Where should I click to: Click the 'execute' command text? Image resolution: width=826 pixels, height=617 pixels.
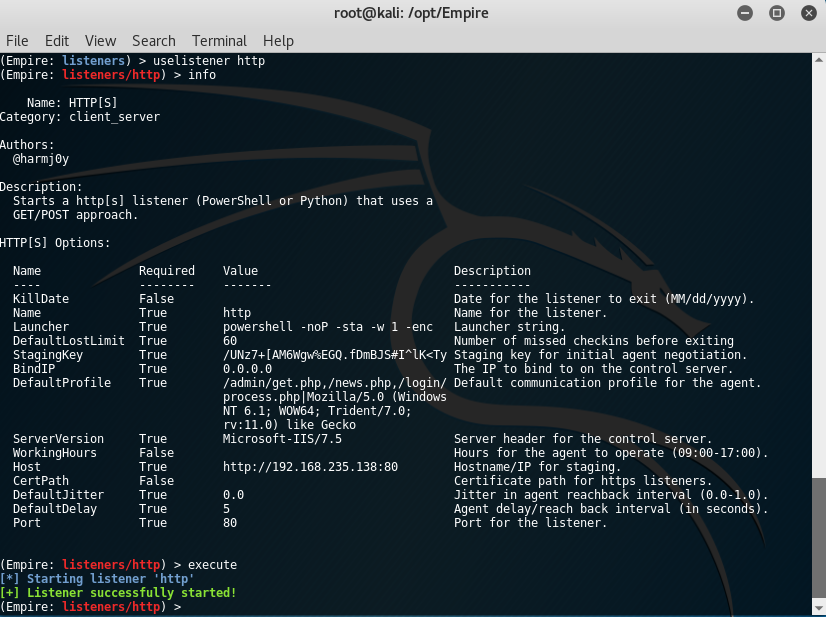(212, 565)
